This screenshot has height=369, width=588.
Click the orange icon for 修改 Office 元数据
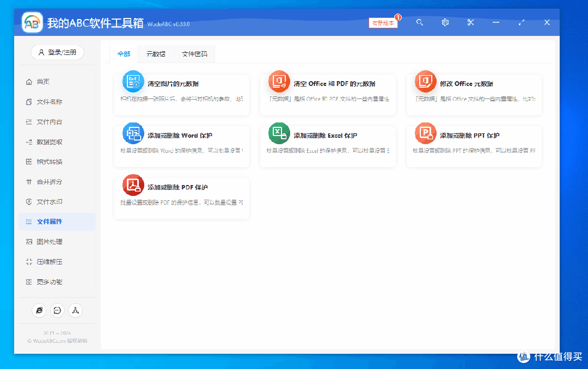tap(426, 82)
